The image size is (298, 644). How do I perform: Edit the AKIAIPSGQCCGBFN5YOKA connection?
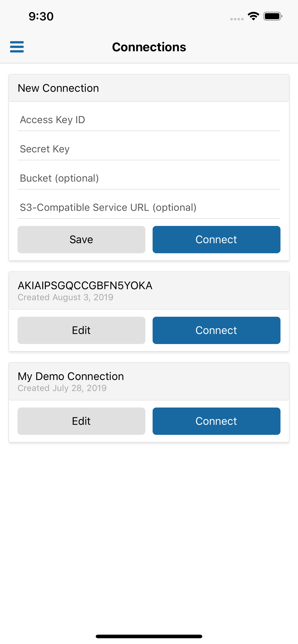(x=81, y=330)
